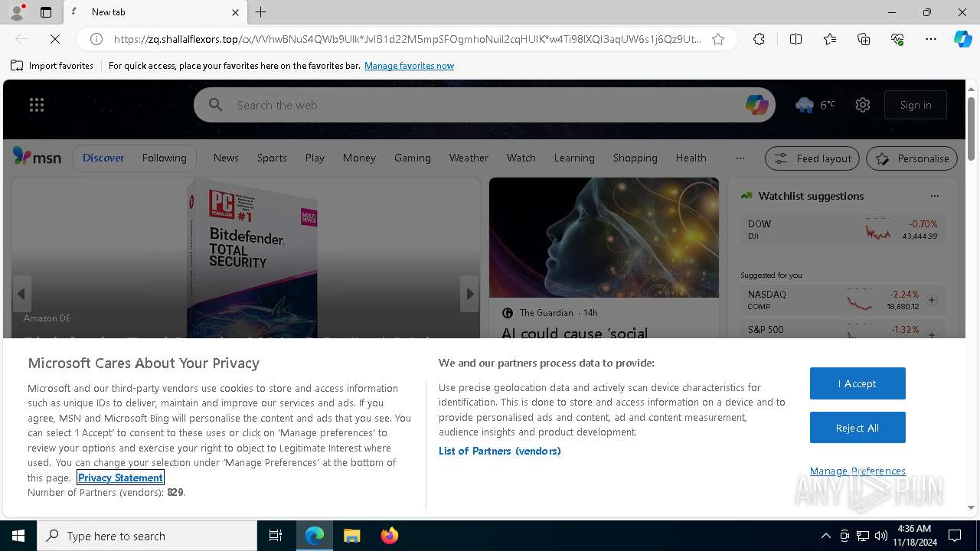Image resolution: width=980 pixels, height=551 pixels.
Task: Open the Shopping section
Action: pyautogui.click(x=635, y=158)
